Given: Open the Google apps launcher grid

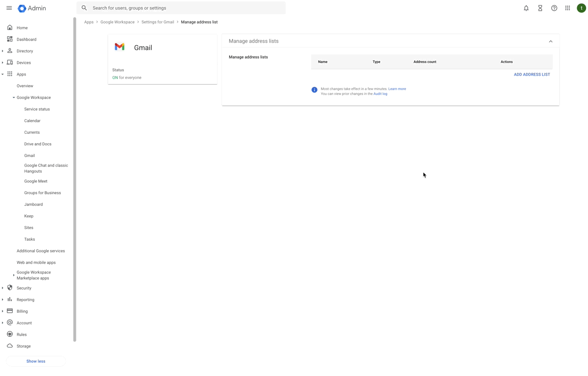Looking at the screenshot, I should (x=567, y=8).
